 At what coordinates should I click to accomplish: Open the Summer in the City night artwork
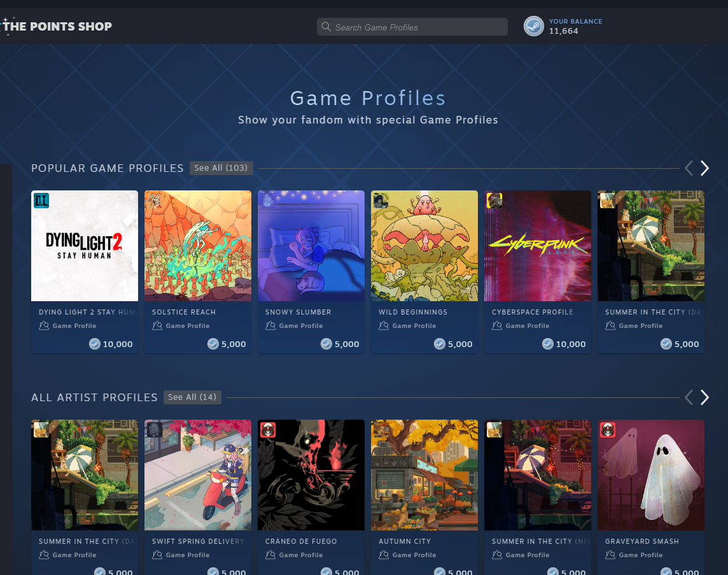538,475
